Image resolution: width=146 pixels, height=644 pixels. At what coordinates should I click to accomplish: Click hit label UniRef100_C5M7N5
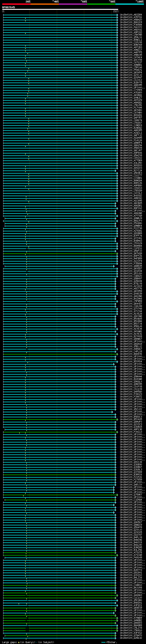point(131,35)
